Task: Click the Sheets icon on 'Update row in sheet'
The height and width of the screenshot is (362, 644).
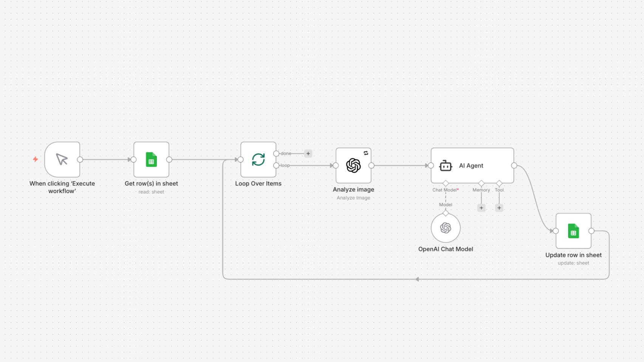Action: pyautogui.click(x=573, y=231)
